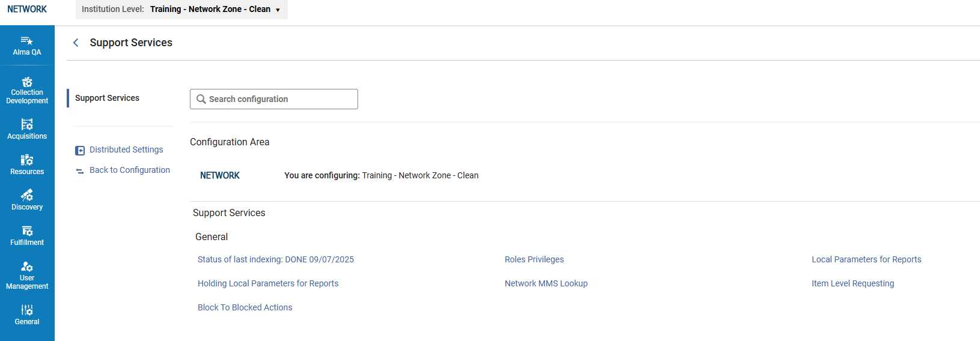
Task: Go Back to Configuration
Action: (130, 170)
